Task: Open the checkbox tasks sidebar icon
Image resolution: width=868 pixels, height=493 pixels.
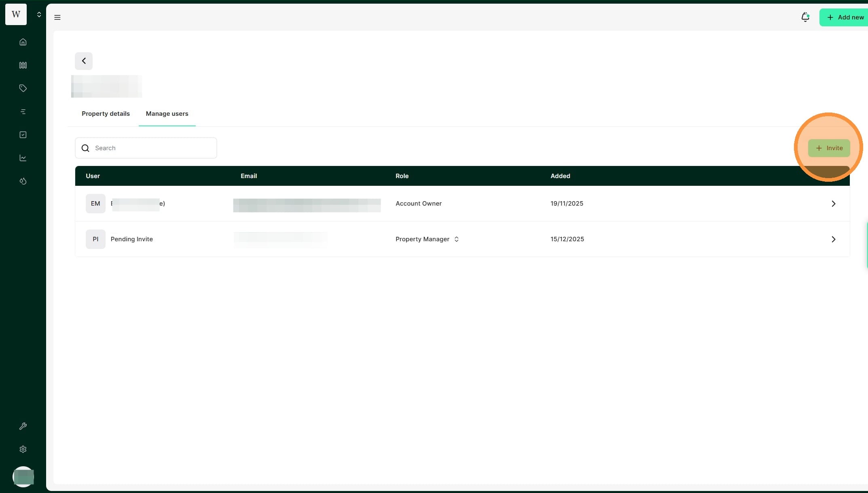Action: pyautogui.click(x=23, y=135)
